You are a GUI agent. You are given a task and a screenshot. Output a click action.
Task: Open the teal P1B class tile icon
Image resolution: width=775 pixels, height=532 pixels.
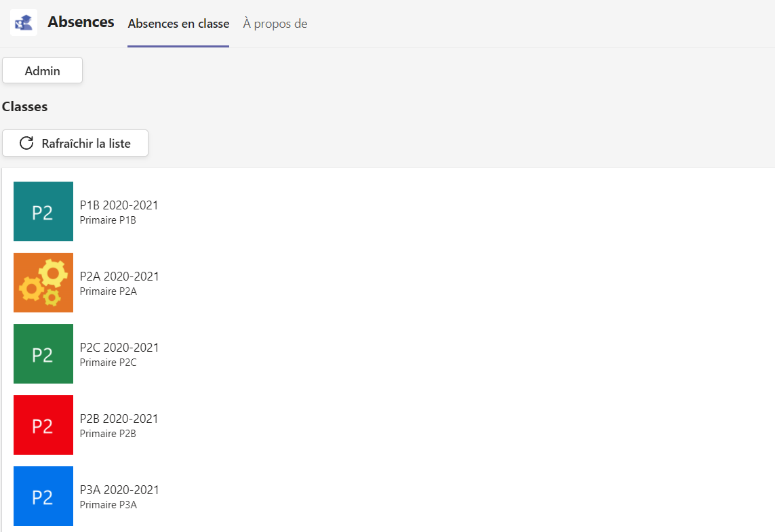click(43, 211)
